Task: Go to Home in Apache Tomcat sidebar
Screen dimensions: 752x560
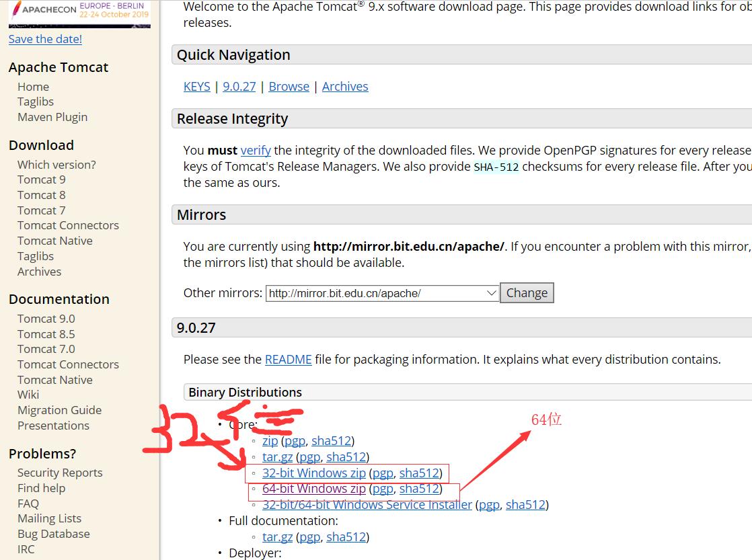Action: point(33,87)
